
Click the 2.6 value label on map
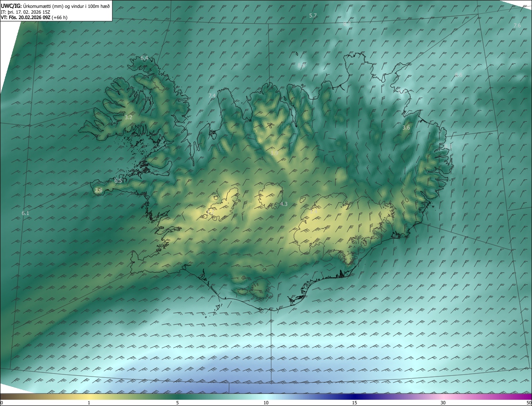click(x=99, y=191)
